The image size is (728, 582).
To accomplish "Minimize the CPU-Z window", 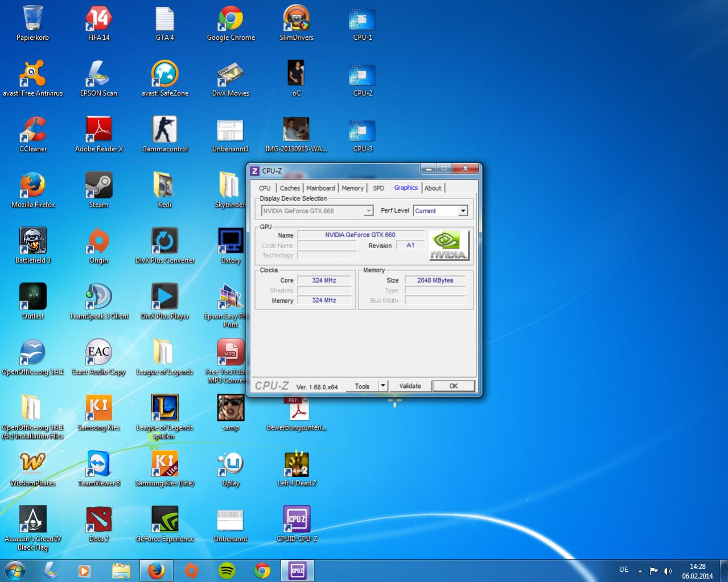I will [429, 168].
